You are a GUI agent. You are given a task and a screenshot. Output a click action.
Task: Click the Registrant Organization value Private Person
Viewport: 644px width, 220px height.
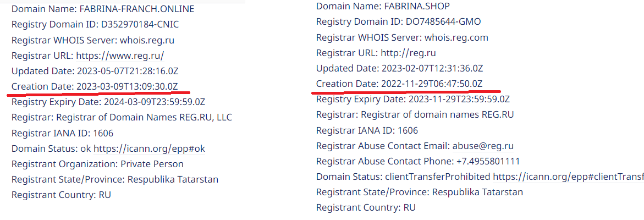(x=152, y=164)
